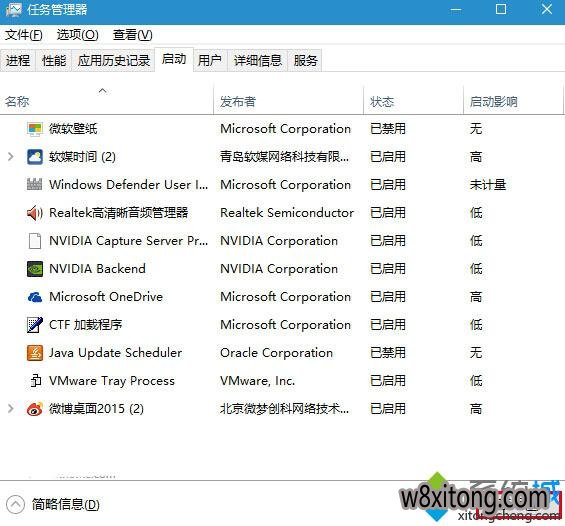Click the NVIDIA Backend green icon
This screenshot has height=526, width=565.
(35, 269)
